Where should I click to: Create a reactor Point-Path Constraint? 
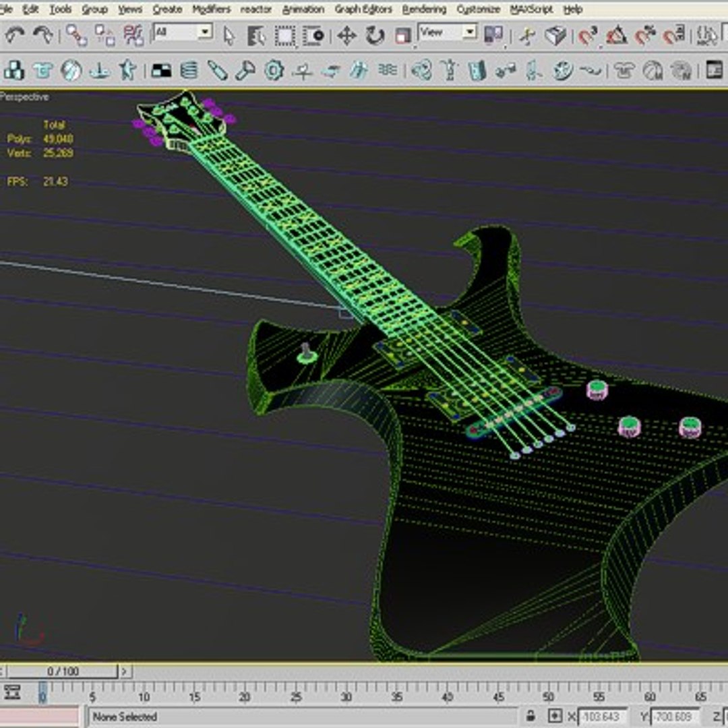coord(590,71)
